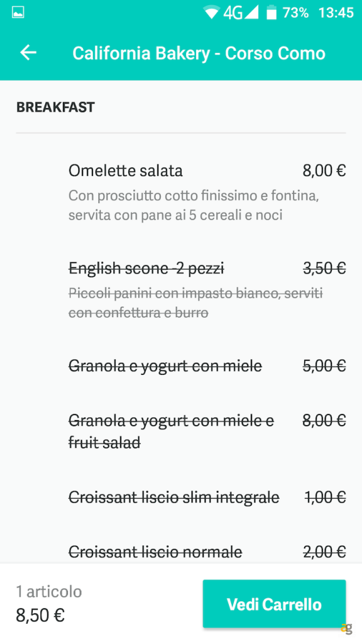Tap the back arrow to leave menu
This screenshot has width=362, height=644.
[28, 53]
